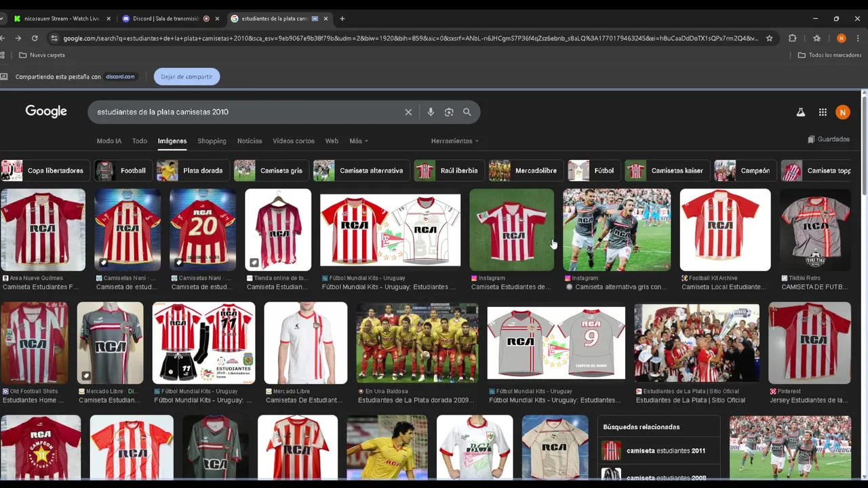
Task: Select the Shopping search tab
Action: (212, 141)
